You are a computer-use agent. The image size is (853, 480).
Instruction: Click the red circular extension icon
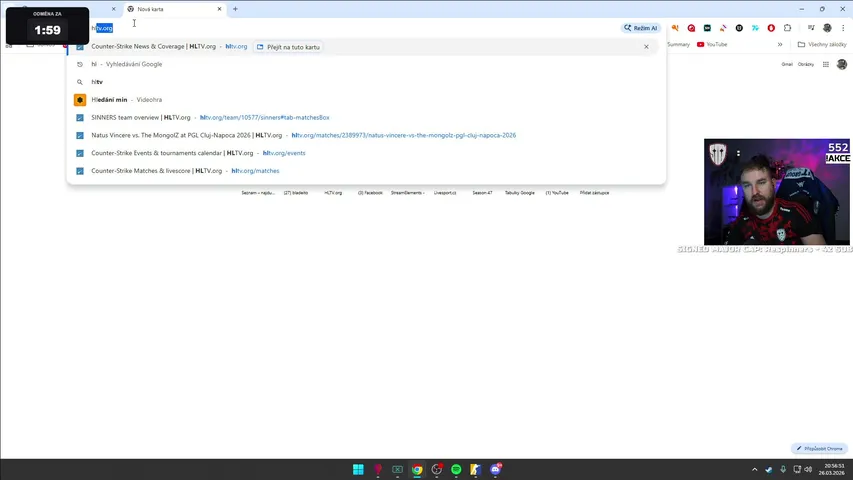point(691,28)
